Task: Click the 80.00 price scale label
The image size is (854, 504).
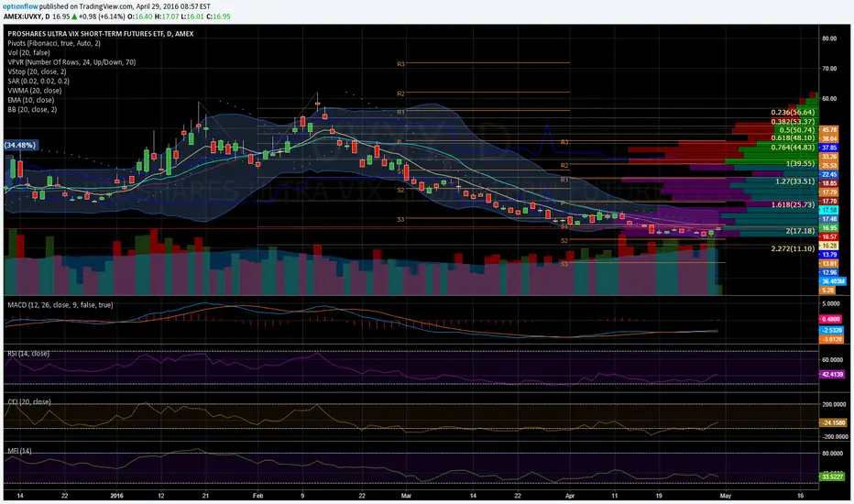Action: [829, 38]
